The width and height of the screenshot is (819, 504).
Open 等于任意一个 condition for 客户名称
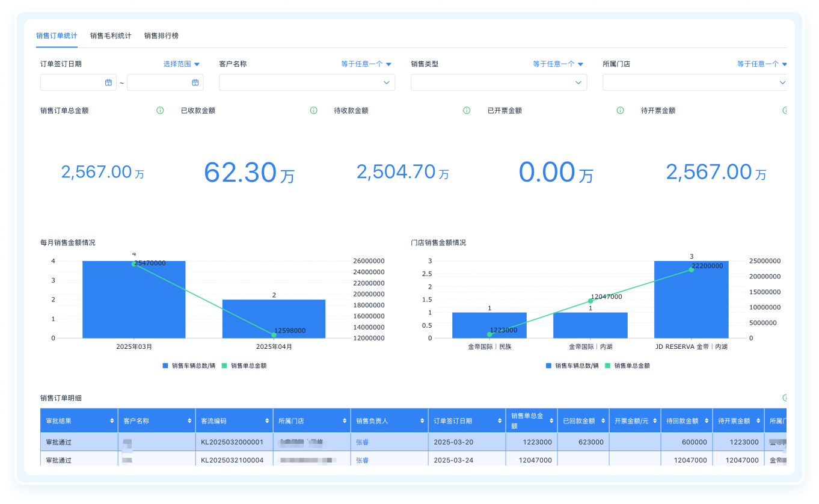366,64
